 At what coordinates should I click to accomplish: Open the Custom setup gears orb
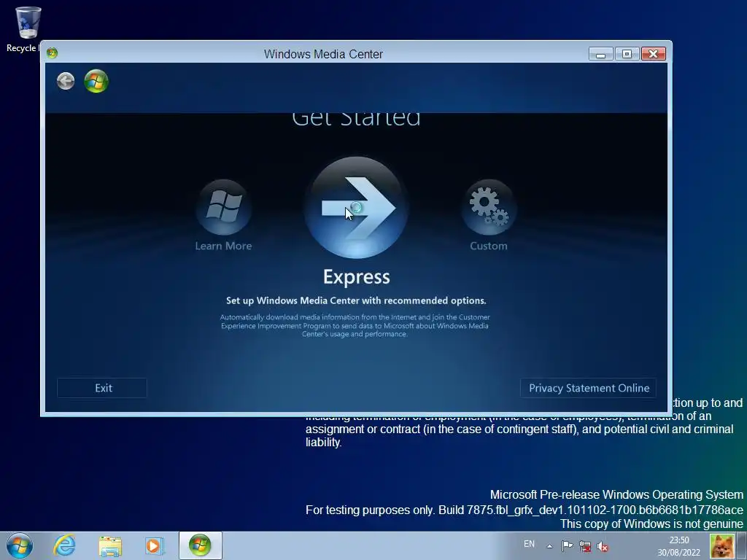(488, 207)
